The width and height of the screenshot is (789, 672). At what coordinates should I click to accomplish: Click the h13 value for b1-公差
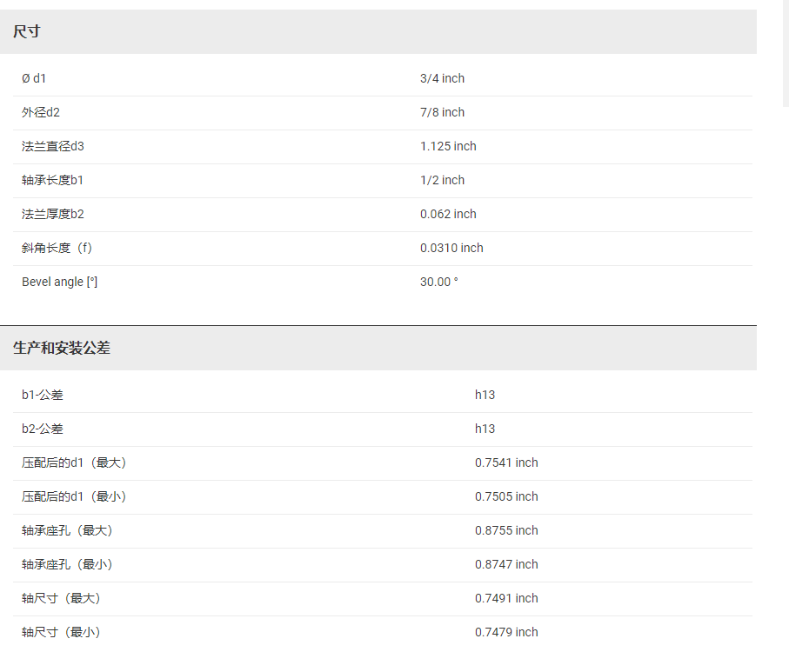(x=485, y=396)
